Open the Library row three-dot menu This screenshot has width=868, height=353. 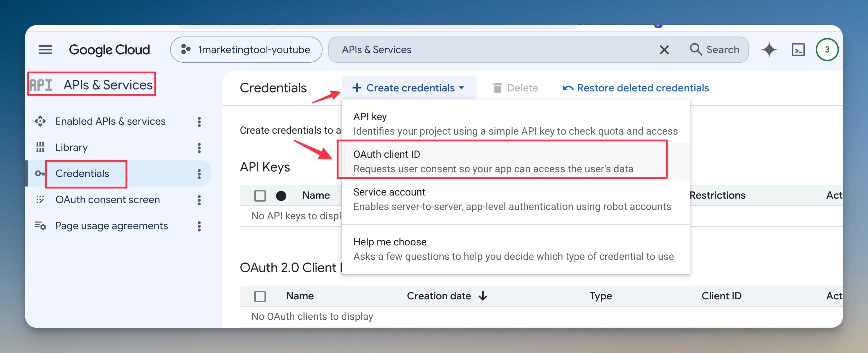click(199, 148)
